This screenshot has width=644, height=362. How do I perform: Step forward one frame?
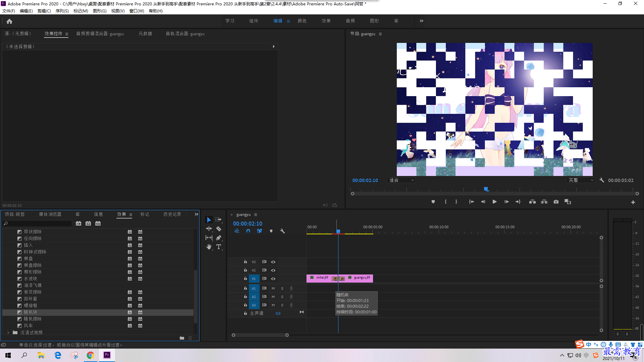pyautogui.click(x=506, y=202)
